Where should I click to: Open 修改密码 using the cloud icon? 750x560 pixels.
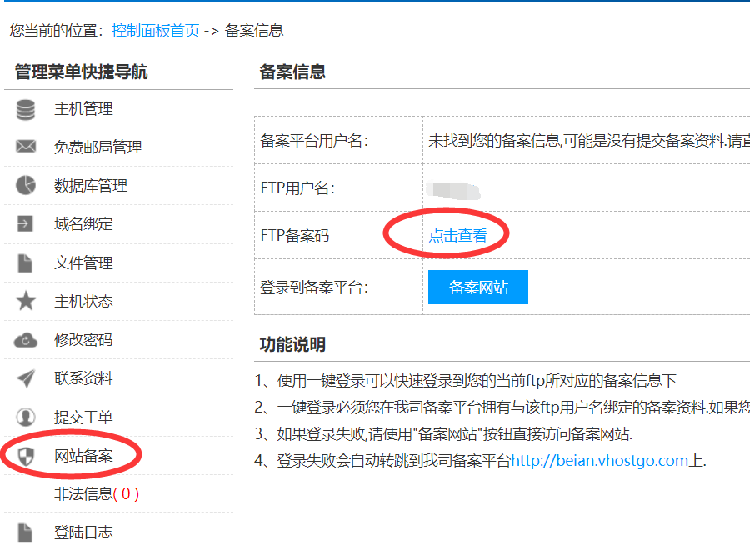(27, 339)
